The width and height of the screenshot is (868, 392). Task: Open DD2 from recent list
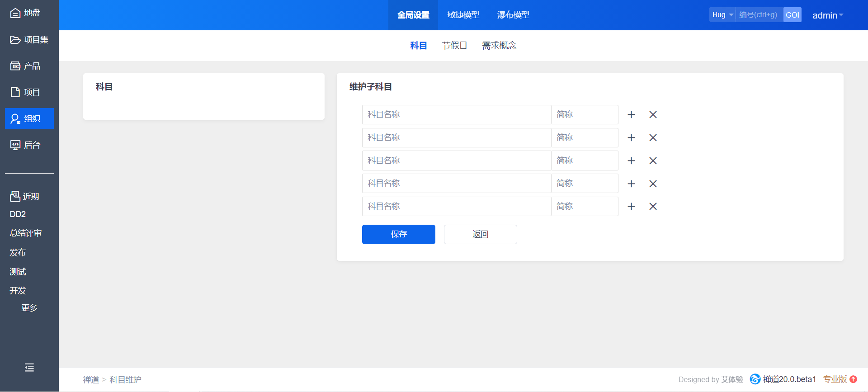point(18,214)
